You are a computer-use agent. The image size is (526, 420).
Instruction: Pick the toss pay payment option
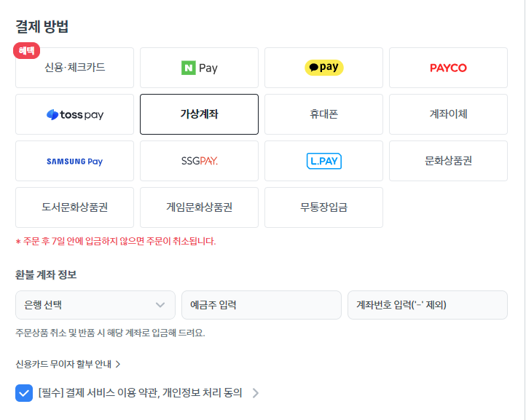[x=74, y=114]
